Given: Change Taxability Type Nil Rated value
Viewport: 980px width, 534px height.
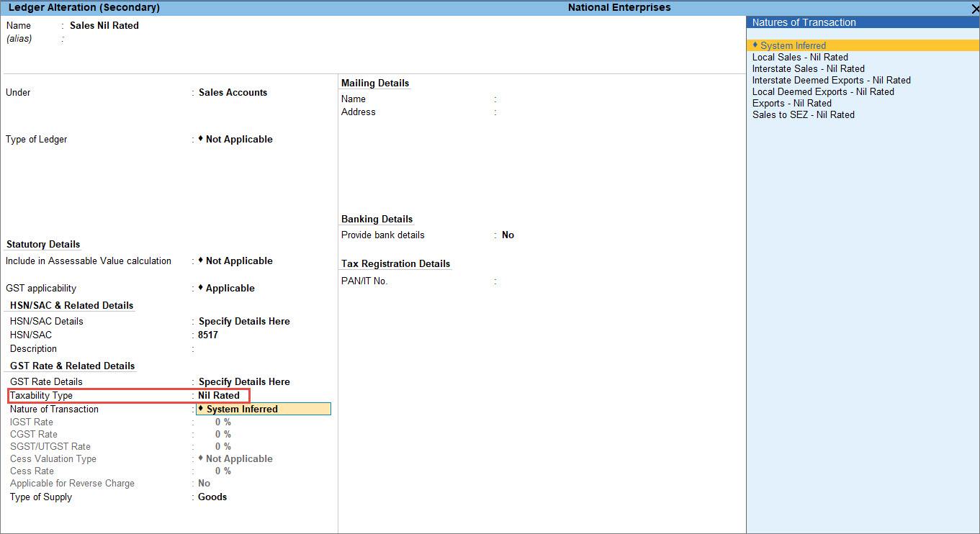Looking at the screenshot, I should [x=219, y=395].
